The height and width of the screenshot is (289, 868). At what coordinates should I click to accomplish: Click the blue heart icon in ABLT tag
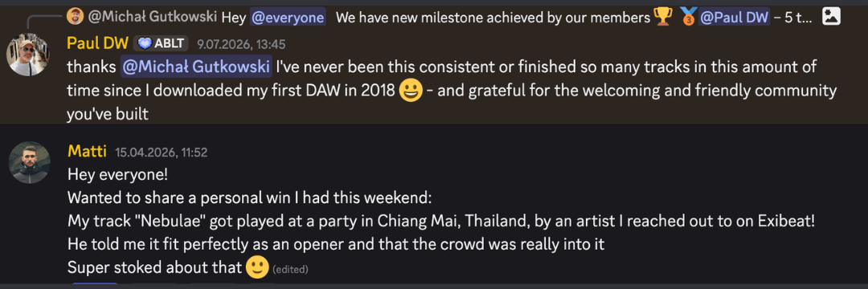[143, 43]
